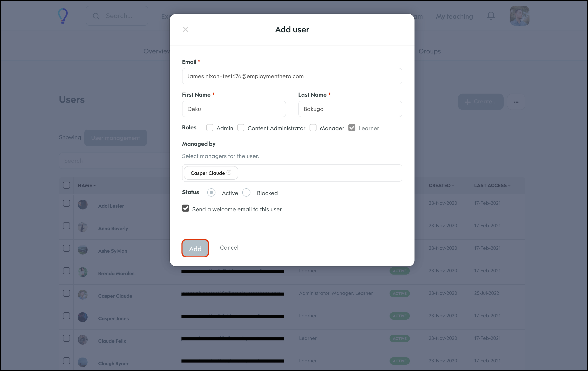Select the Blocked status radio button

coord(246,193)
